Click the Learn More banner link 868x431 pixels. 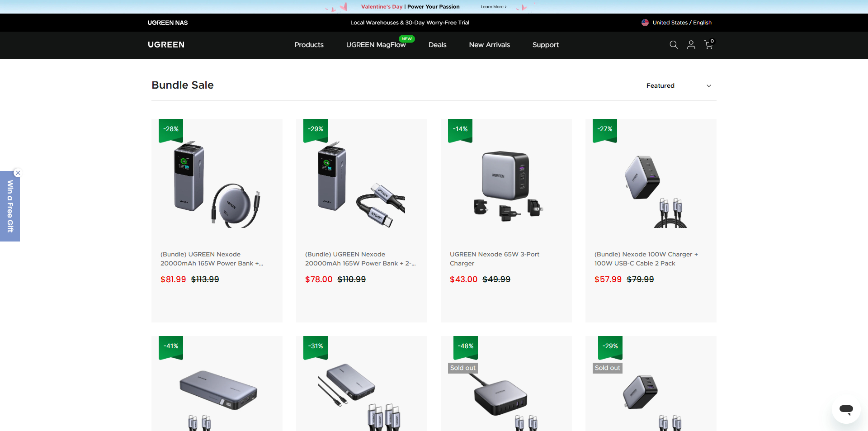pyautogui.click(x=494, y=7)
